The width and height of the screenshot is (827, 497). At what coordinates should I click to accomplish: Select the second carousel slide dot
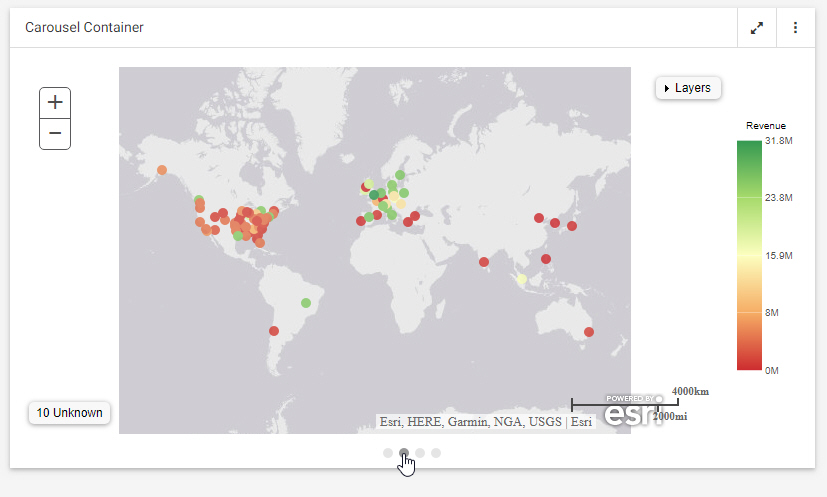(x=404, y=453)
